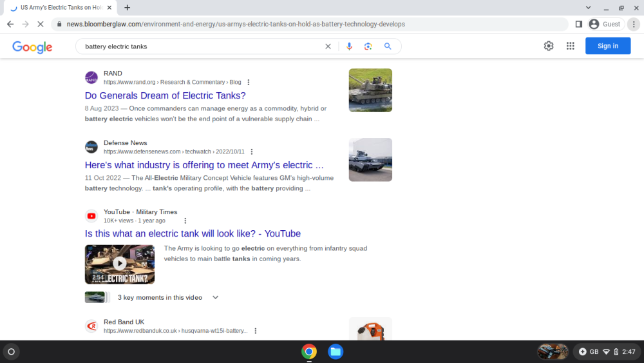The width and height of the screenshot is (644, 363).
Task: Open the shelf holding space thumbnail
Action: pyautogui.click(x=553, y=352)
